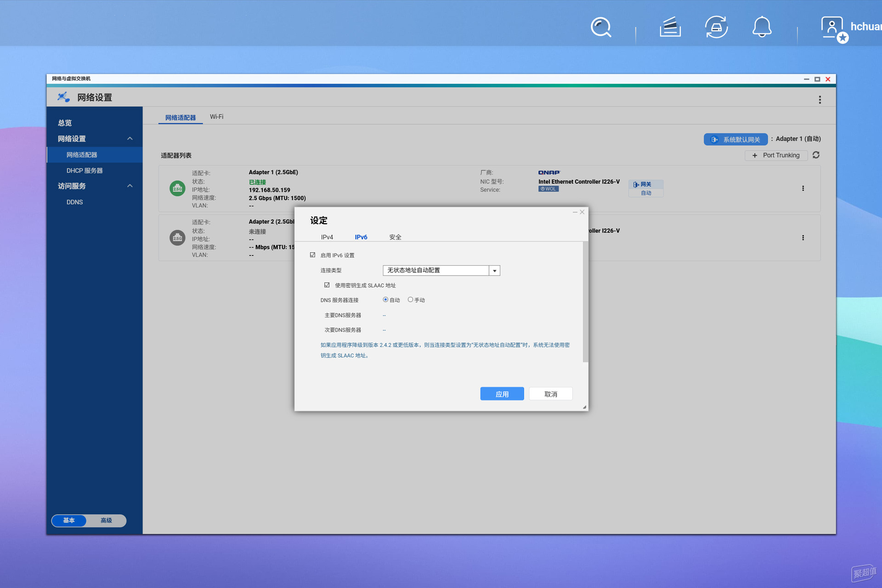The height and width of the screenshot is (588, 882).
Task: Open the connection type dropdown
Action: (441, 271)
